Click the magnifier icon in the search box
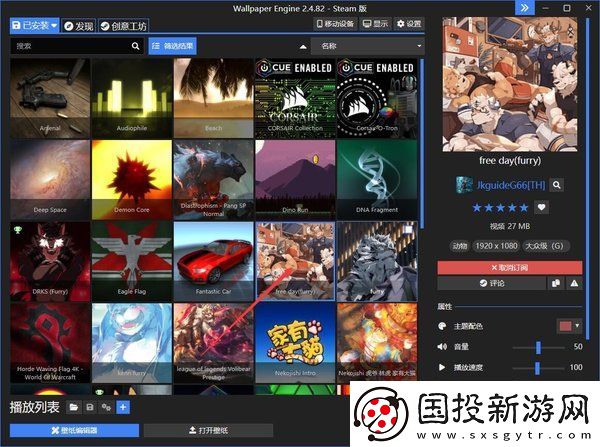Image resolution: width=600 pixels, height=447 pixels. 135,46
